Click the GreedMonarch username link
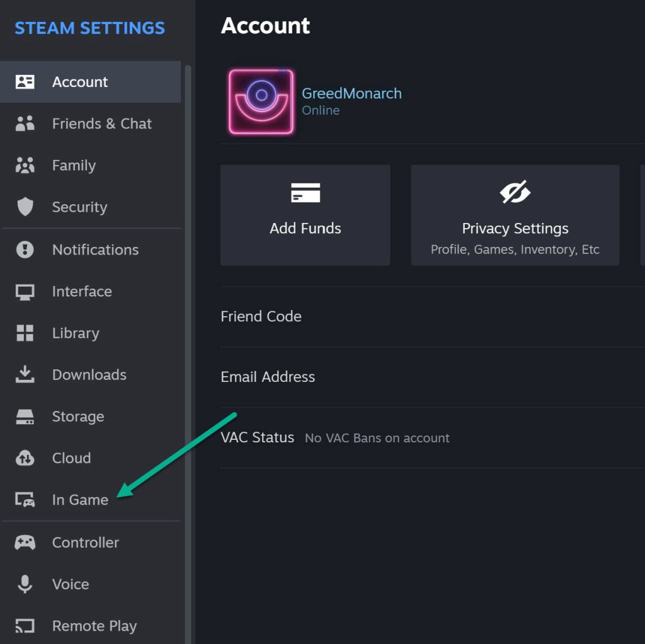This screenshot has width=645, height=644. pyautogui.click(x=352, y=93)
